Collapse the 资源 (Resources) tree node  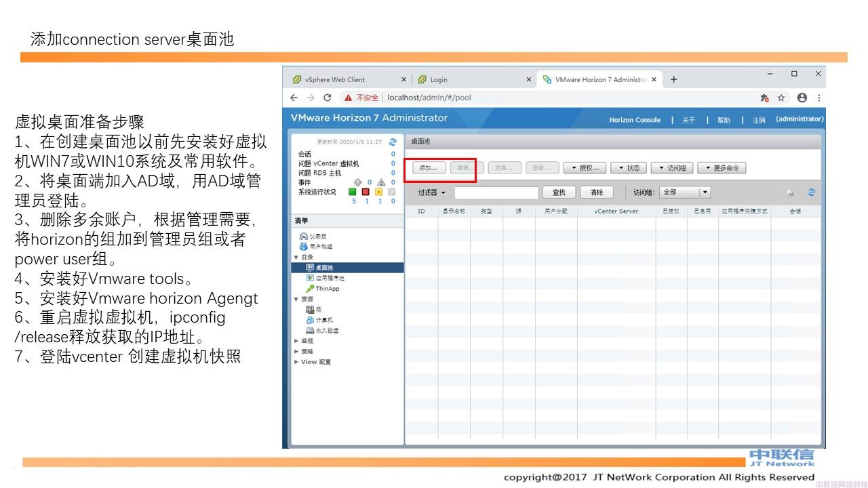tap(296, 299)
